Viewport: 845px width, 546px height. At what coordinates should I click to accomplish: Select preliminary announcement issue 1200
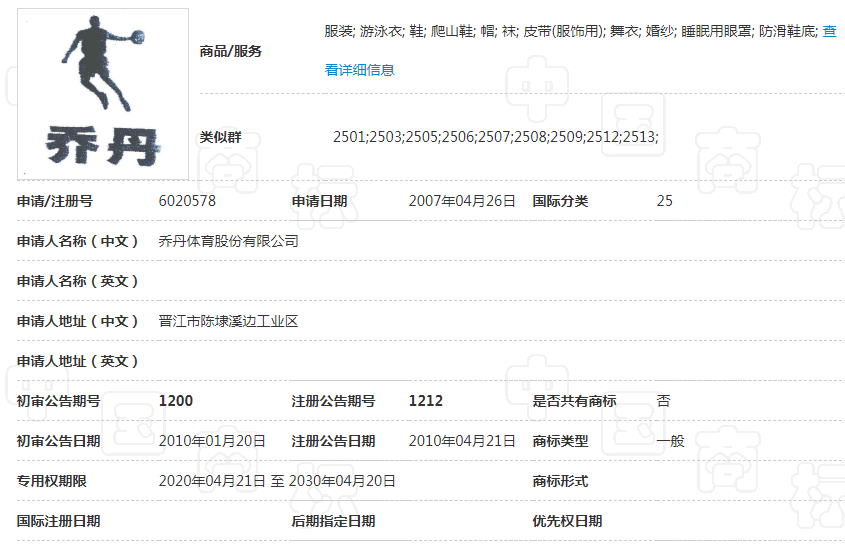(x=176, y=401)
